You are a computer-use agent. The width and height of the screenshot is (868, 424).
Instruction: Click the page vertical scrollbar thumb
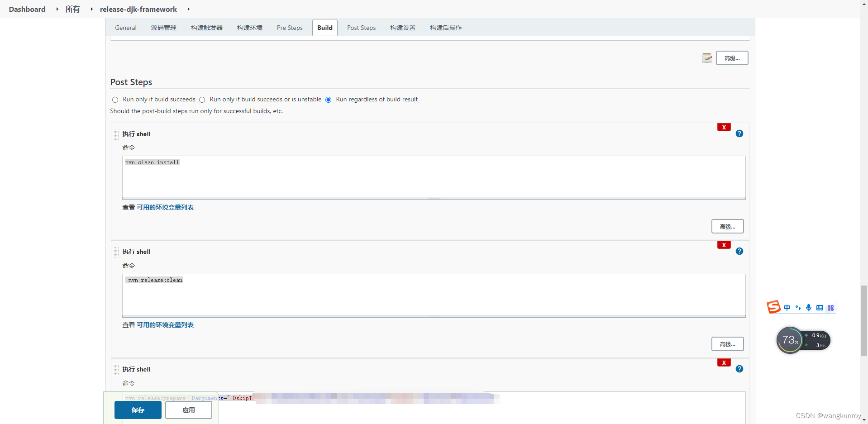864,321
